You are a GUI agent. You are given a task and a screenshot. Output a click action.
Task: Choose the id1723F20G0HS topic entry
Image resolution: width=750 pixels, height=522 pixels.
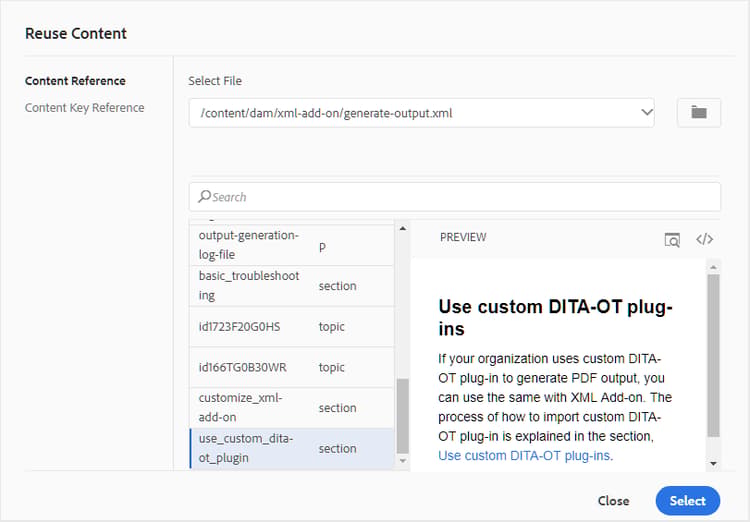click(x=291, y=327)
